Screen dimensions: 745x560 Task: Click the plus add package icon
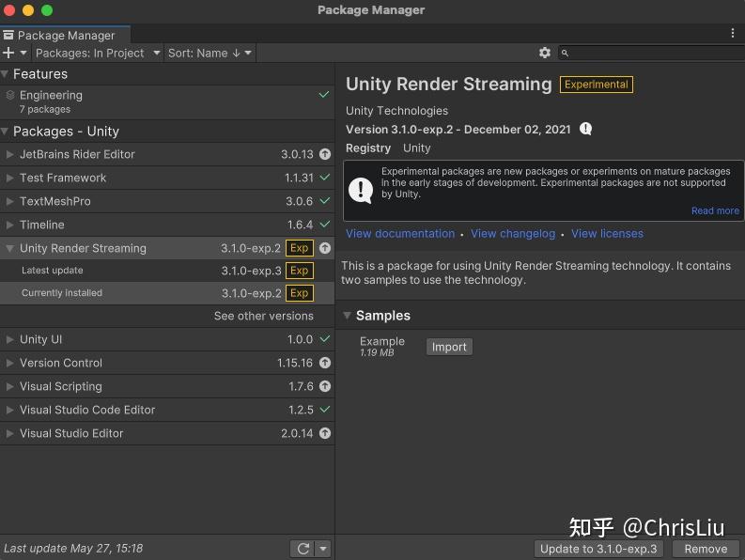8,53
